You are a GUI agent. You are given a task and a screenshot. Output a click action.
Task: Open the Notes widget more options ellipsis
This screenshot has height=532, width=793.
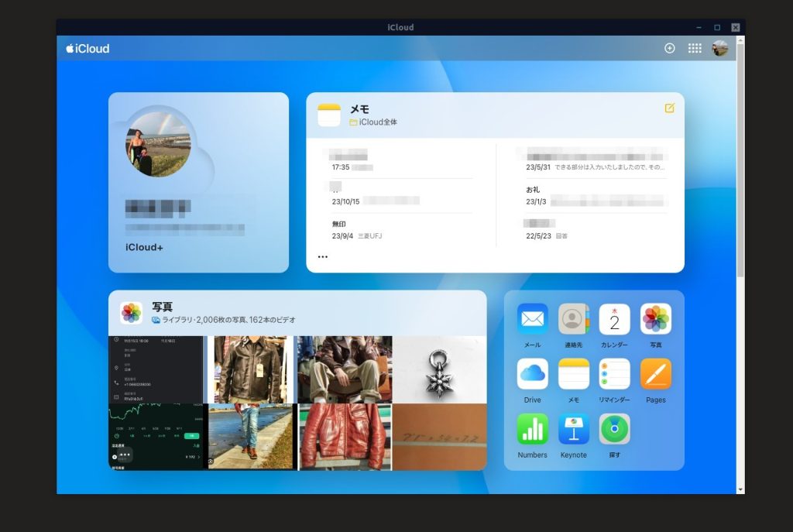323,257
